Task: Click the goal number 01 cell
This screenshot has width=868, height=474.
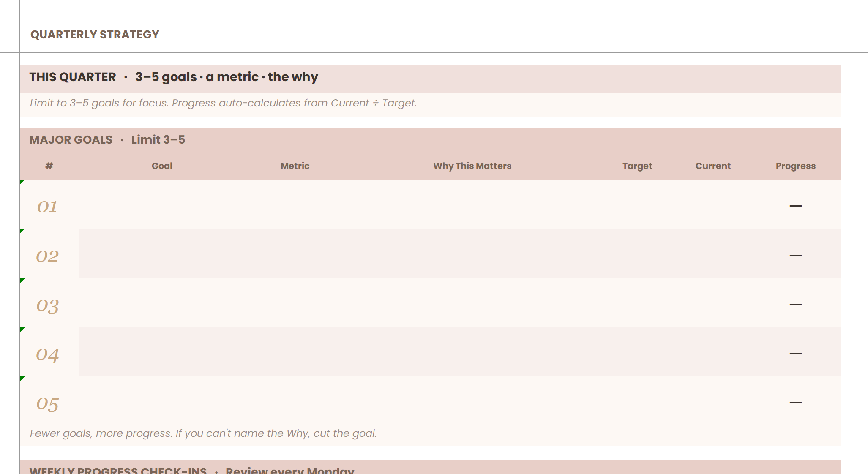Action: (x=47, y=206)
